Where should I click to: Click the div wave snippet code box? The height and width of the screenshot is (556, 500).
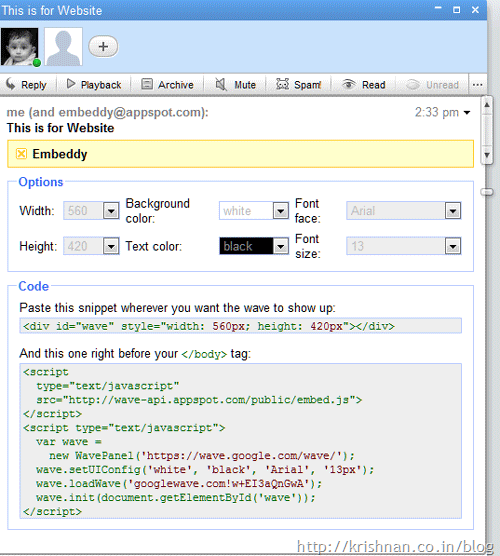pyautogui.click(x=240, y=326)
